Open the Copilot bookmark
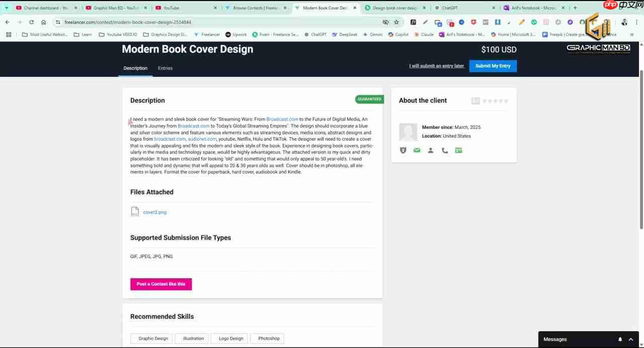644x348 pixels. (x=398, y=35)
